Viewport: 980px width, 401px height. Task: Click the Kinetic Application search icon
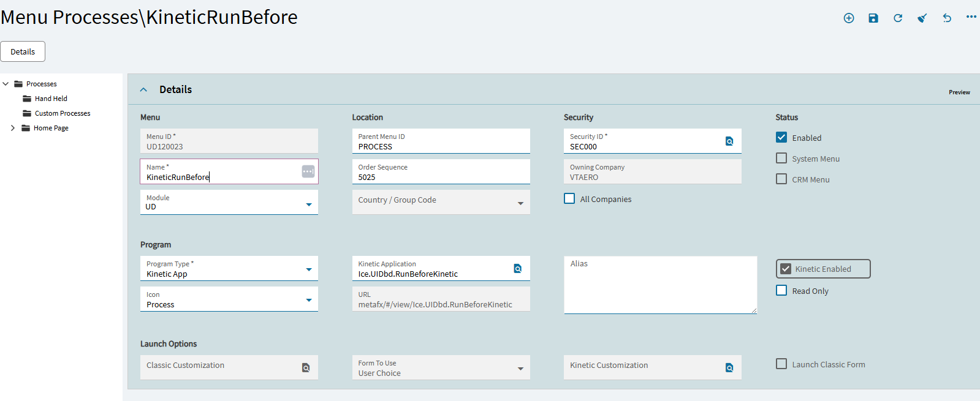tap(518, 269)
